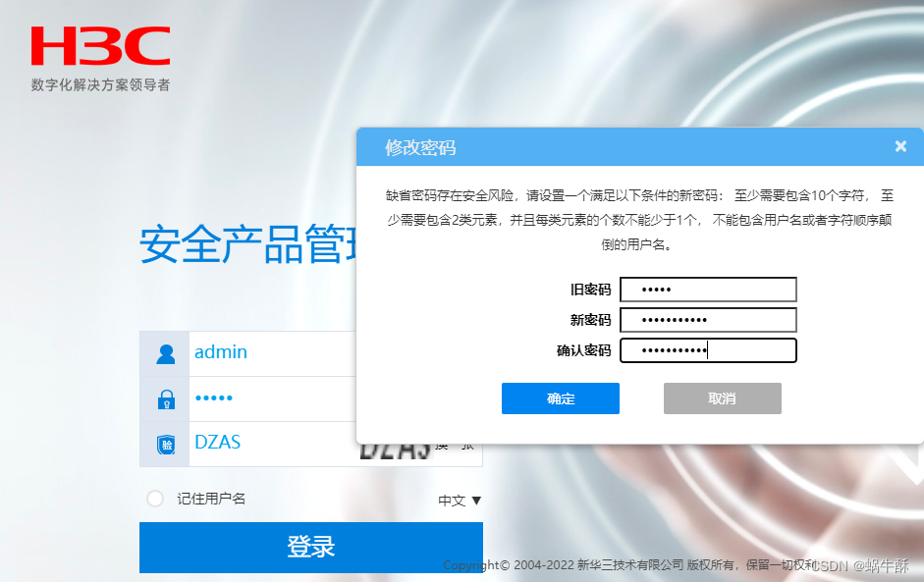This screenshot has height=582, width=924.
Task: Click the 登录 login button
Action: 310,548
